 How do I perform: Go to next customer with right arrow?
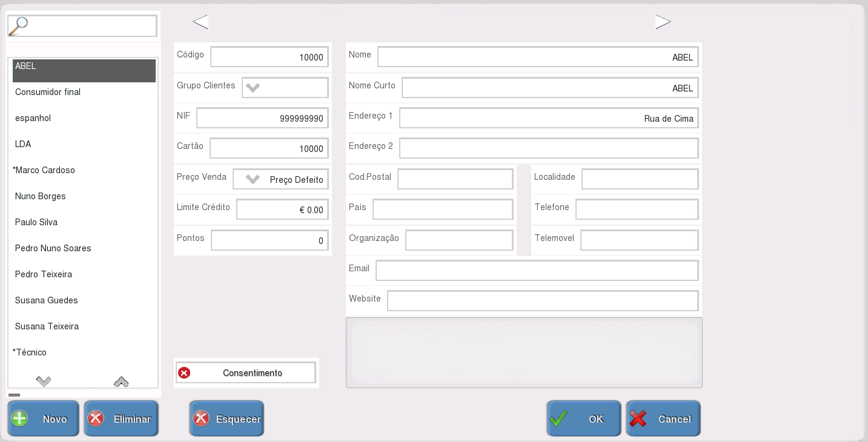tap(663, 22)
